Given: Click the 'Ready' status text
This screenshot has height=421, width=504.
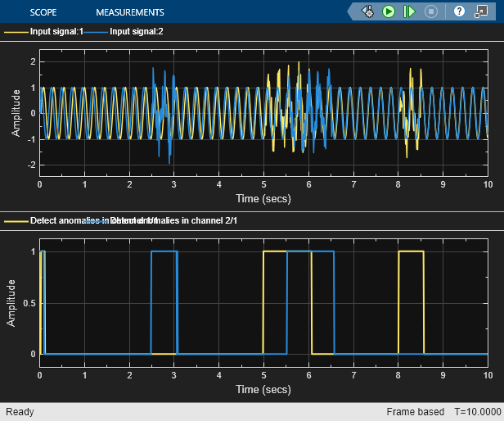Looking at the screenshot, I should tap(20, 412).
